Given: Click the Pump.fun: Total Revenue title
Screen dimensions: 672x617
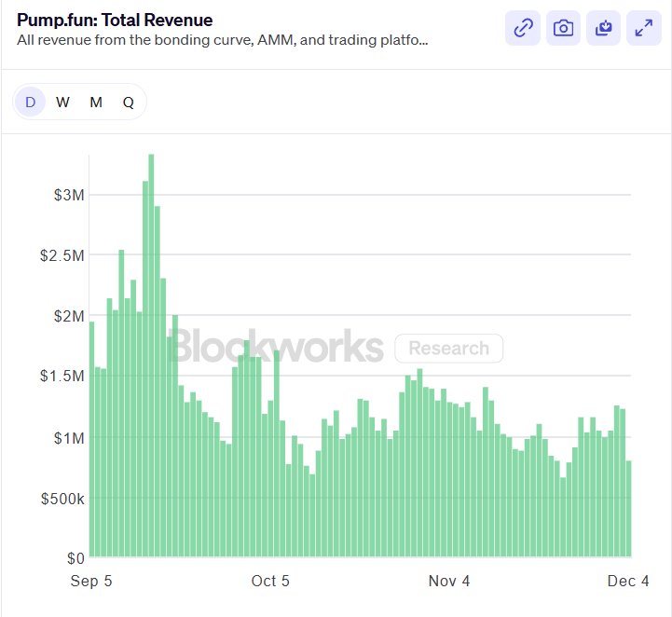Looking at the screenshot, I should click(x=115, y=20).
